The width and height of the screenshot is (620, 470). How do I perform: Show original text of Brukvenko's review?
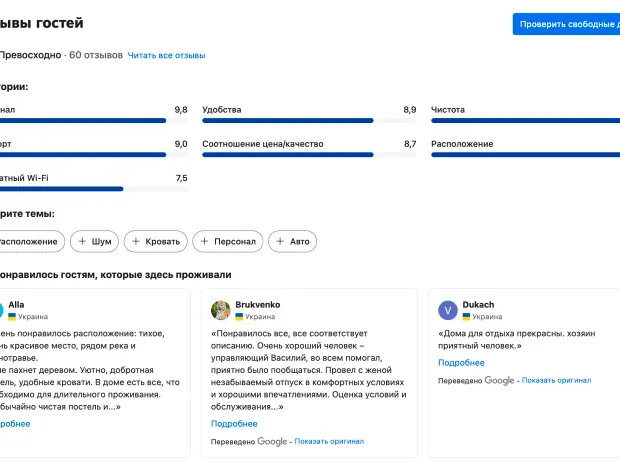coord(329,441)
